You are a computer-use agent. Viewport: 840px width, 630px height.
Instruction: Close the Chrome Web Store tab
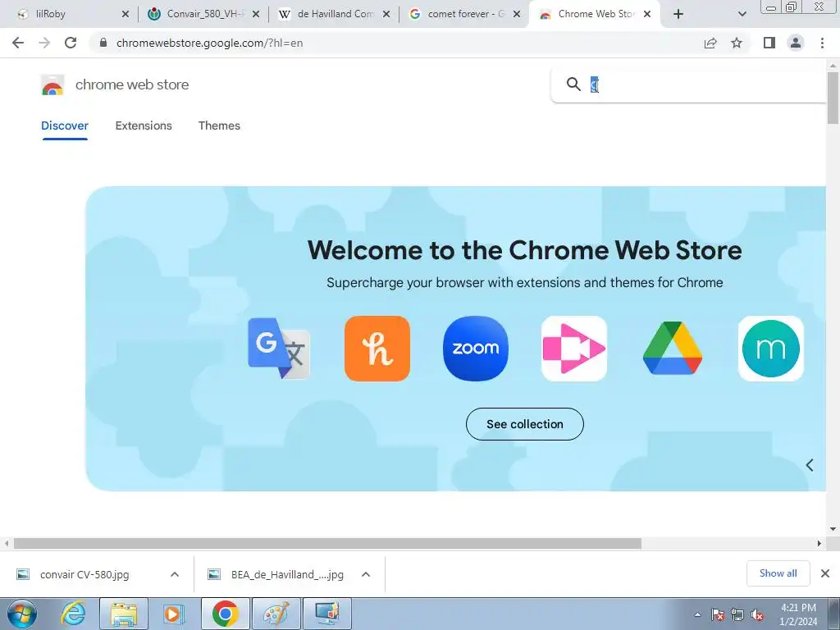pos(647,14)
